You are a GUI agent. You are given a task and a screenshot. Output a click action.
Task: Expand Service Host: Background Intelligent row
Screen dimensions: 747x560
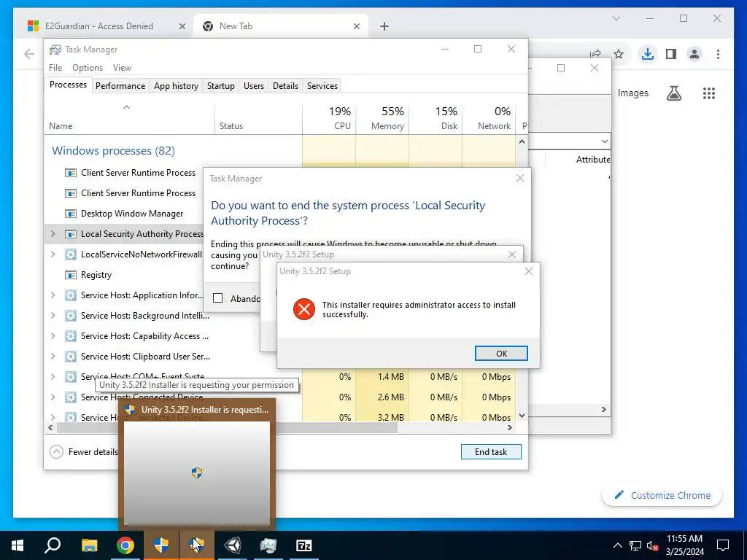(x=53, y=316)
